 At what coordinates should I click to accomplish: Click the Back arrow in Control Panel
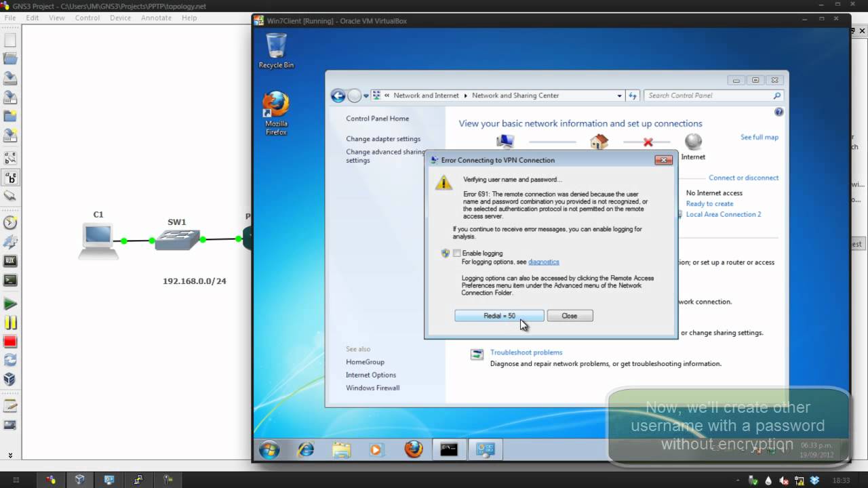point(338,96)
